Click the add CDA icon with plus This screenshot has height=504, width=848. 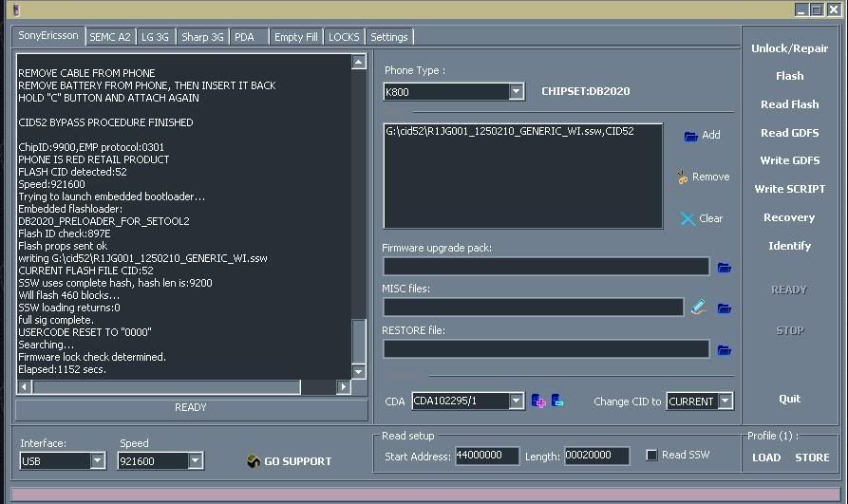tap(538, 401)
